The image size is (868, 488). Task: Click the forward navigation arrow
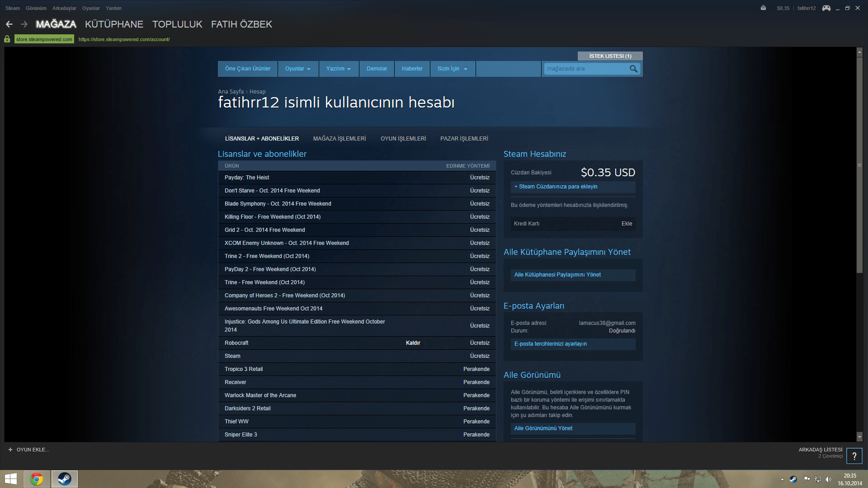pos(24,24)
